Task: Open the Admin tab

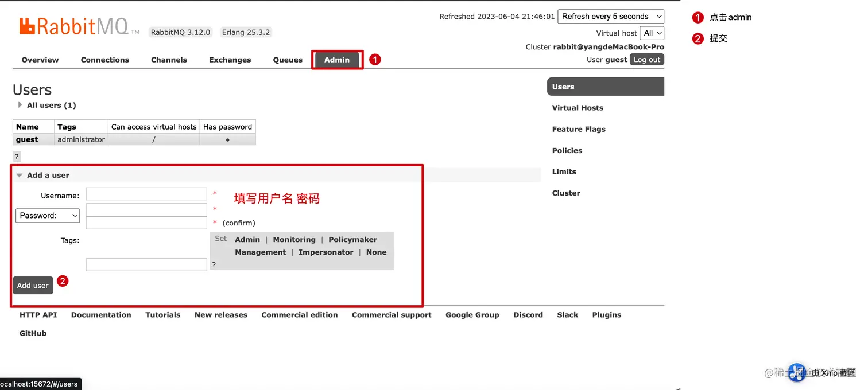Action: coord(337,60)
